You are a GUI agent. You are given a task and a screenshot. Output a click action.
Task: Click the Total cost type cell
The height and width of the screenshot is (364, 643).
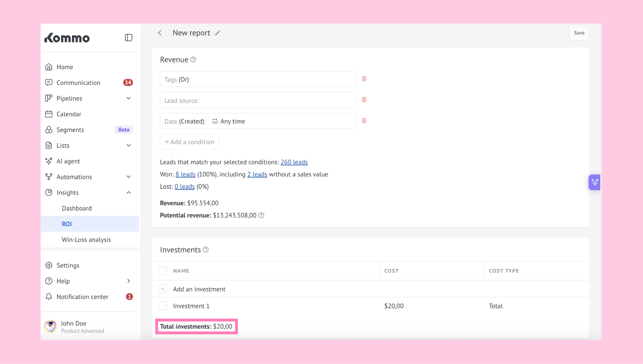[x=496, y=306]
